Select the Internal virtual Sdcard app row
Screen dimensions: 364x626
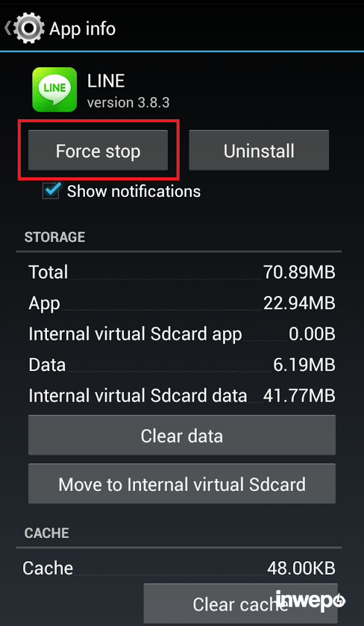click(182, 334)
